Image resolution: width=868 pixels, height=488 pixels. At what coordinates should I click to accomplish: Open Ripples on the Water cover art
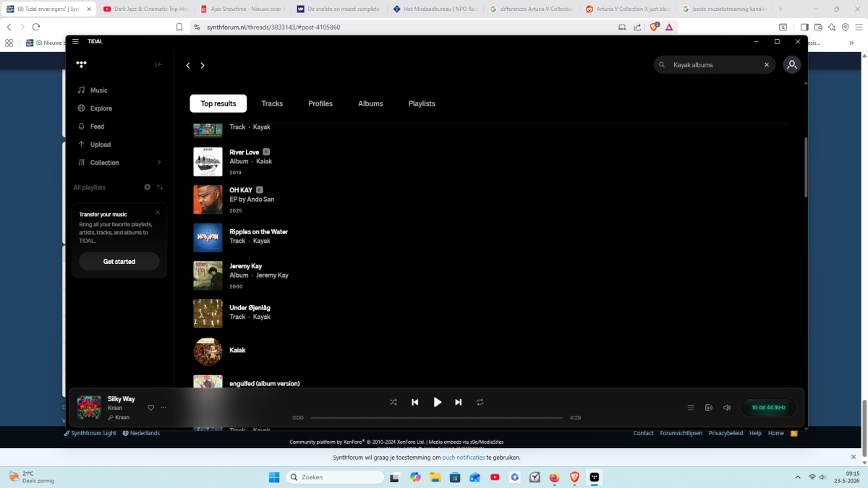(208, 238)
